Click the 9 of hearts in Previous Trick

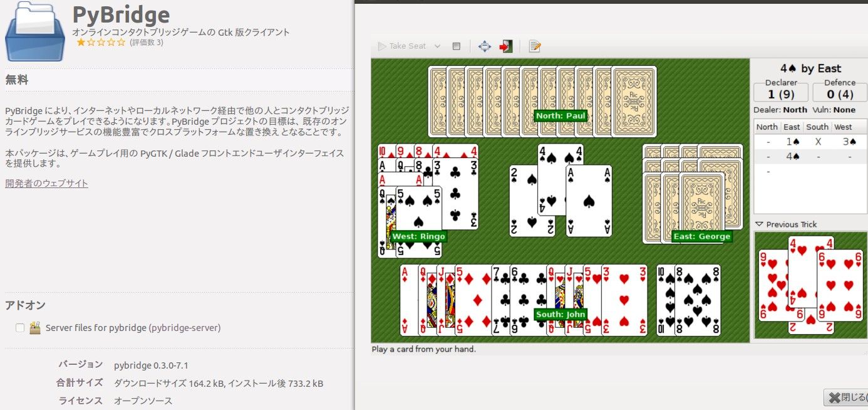pos(773,285)
